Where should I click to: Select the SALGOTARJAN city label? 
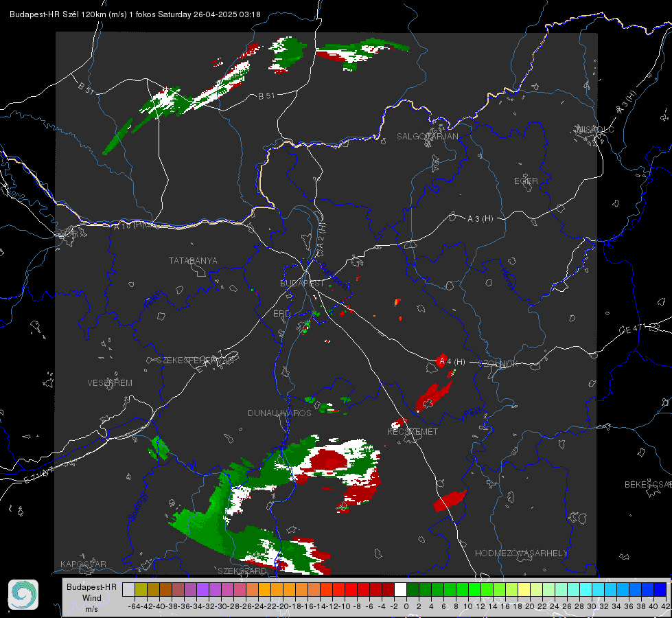427,137
